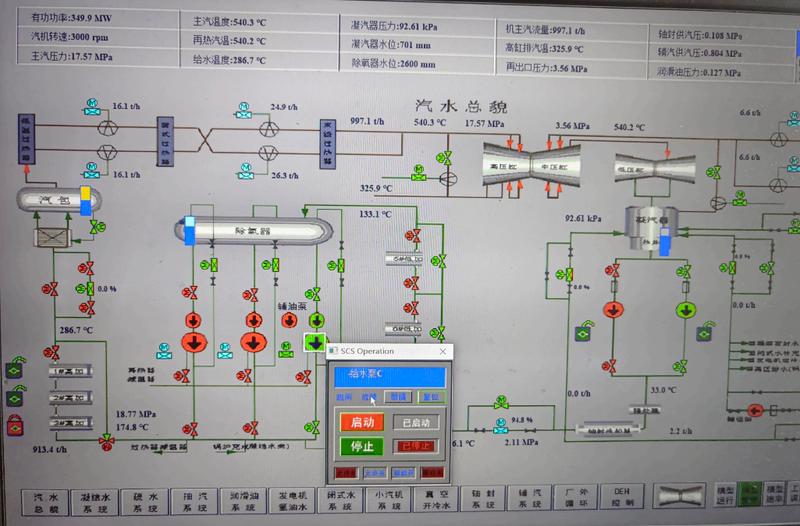Viewport: 800px width, 526px height.
Task: Click the 模型速率 button
Action: click(x=775, y=493)
